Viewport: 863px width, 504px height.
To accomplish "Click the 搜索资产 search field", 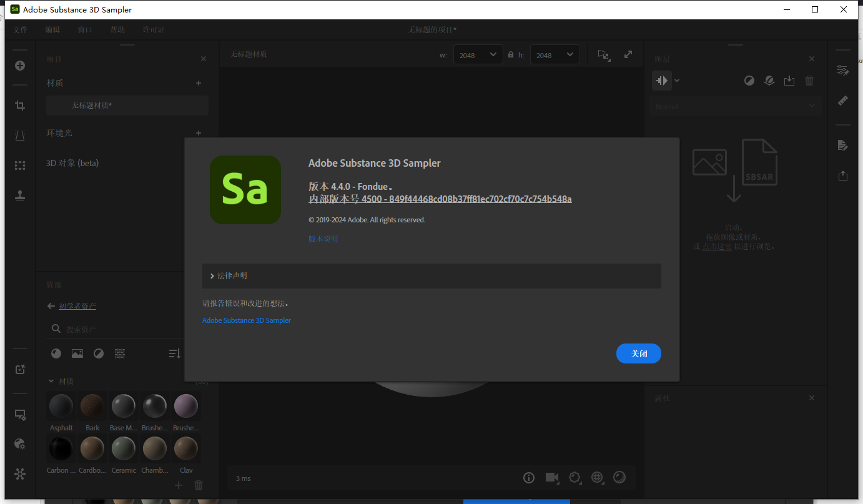I will click(115, 329).
